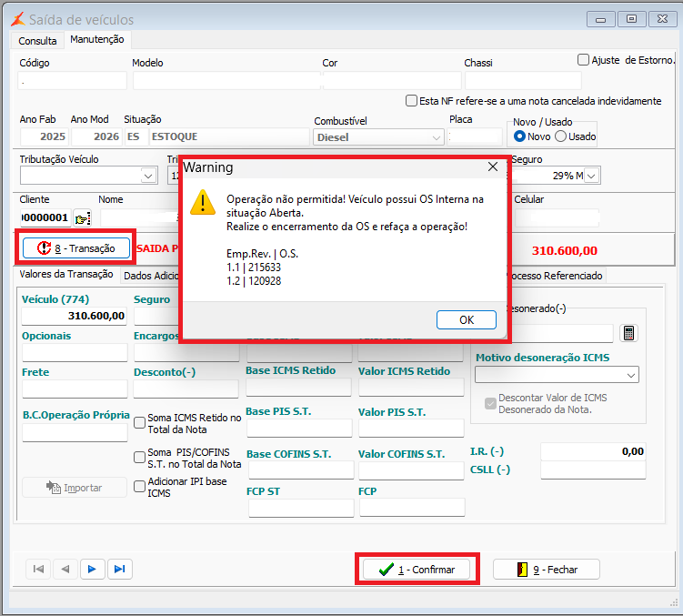Click the Valor COFINS S.T. field
Viewport: 683px width, 616px height.
412,470
